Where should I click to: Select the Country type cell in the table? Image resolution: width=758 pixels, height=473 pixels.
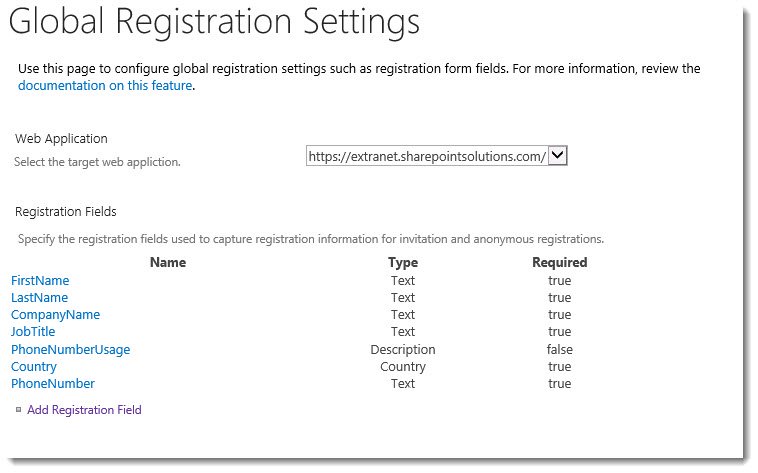tap(403, 367)
